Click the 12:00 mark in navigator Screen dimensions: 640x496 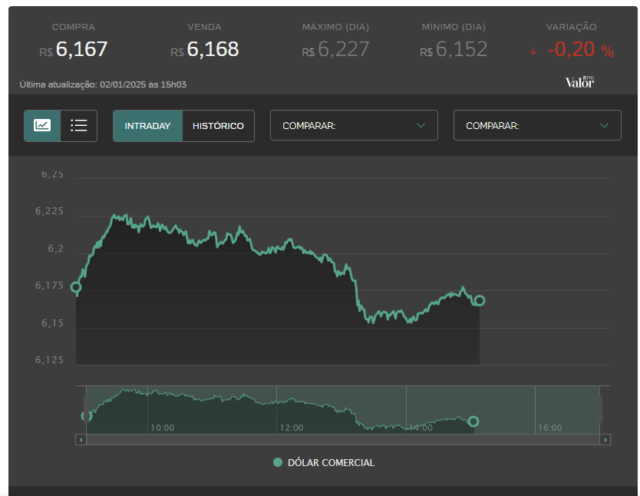291,428
